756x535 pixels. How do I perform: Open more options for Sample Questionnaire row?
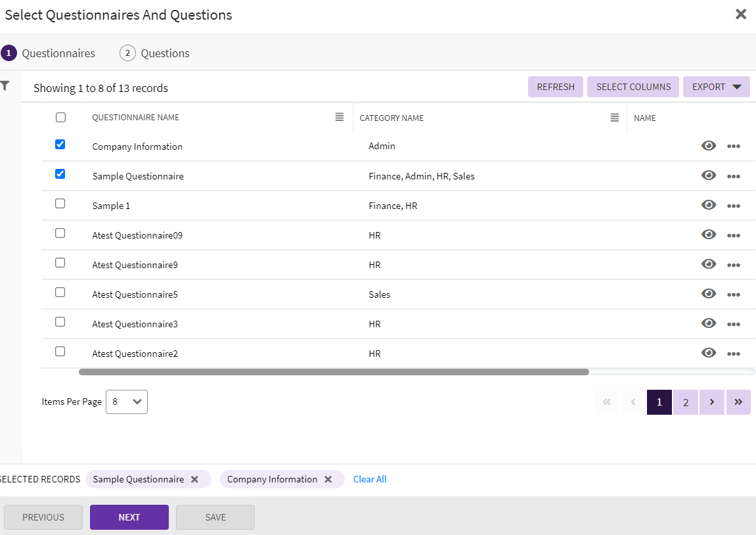[733, 176]
